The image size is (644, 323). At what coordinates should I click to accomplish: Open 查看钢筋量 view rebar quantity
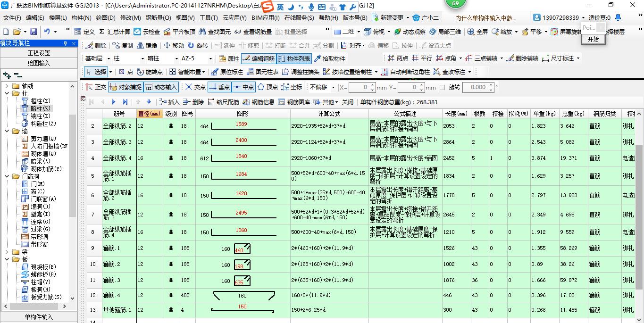253,32
